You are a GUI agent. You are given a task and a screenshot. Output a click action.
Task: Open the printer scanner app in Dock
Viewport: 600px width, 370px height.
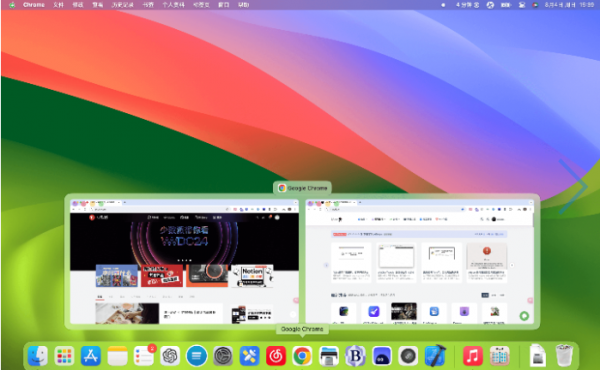click(329, 356)
